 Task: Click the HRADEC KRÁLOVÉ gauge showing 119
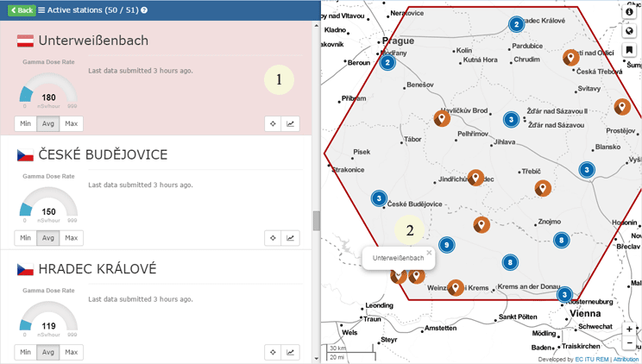tap(48, 317)
